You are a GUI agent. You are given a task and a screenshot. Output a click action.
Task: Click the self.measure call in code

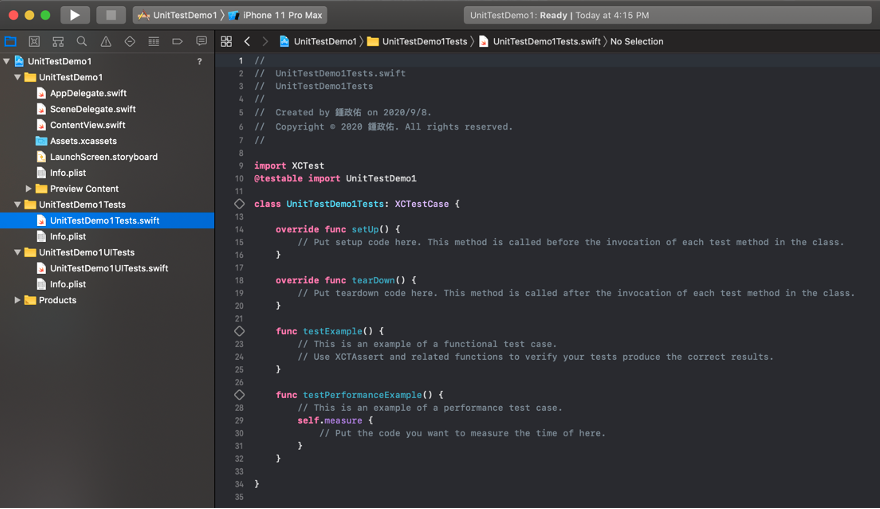coord(330,420)
